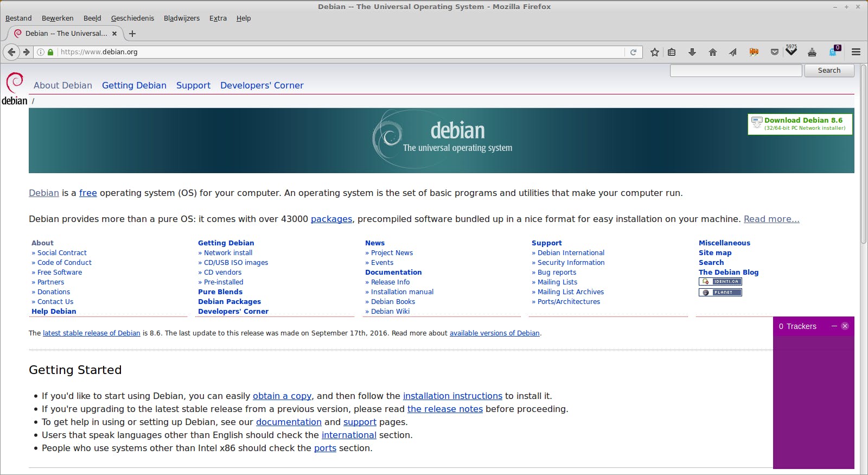Open the Getting Debian top navigation link

(134, 85)
